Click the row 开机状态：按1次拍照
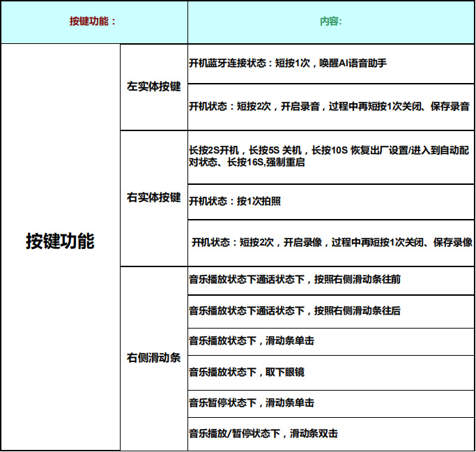 (x=331, y=202)
